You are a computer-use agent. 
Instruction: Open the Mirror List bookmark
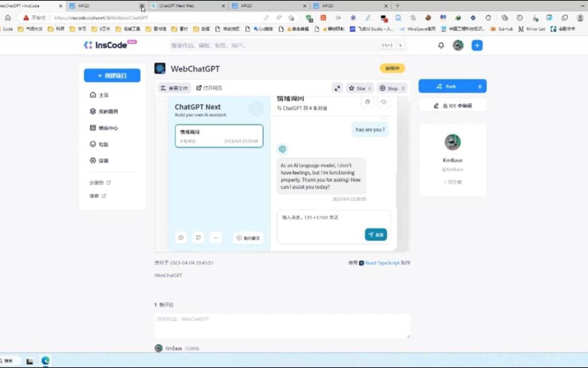[x=532, y=29]
